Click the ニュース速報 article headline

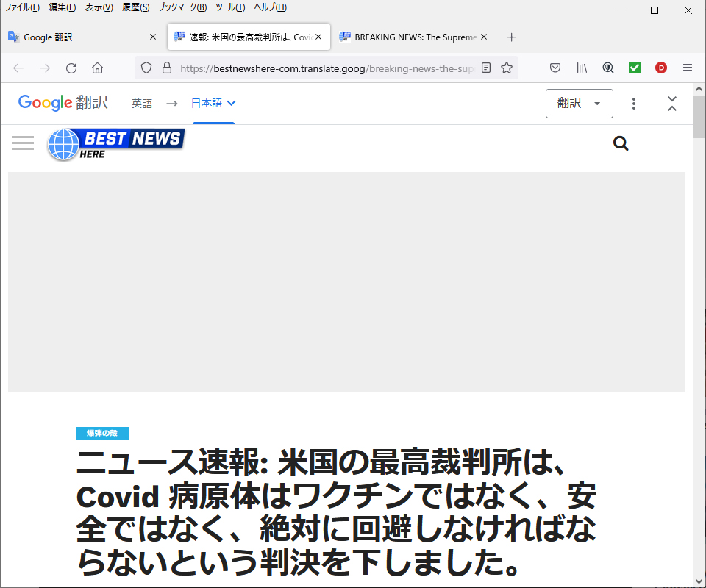click(x=336, y=512)
